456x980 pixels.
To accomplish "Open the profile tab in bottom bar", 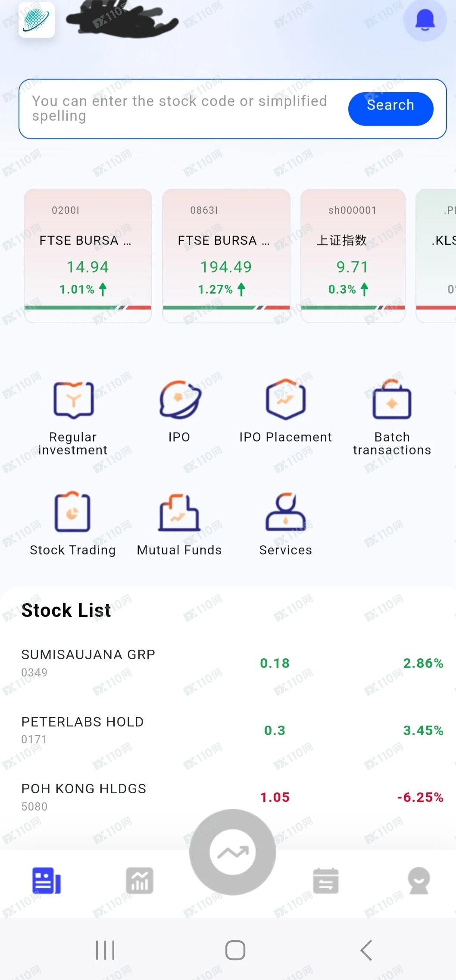I will pos(419,880).
